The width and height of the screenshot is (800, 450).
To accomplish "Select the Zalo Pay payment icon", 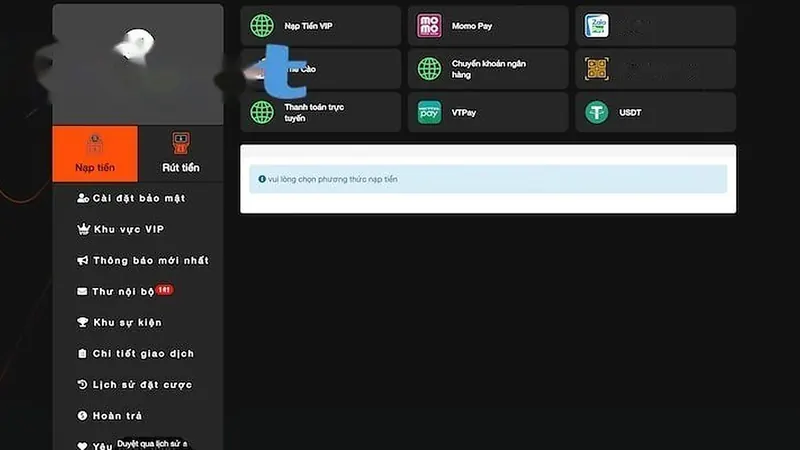I will (596, 26).
